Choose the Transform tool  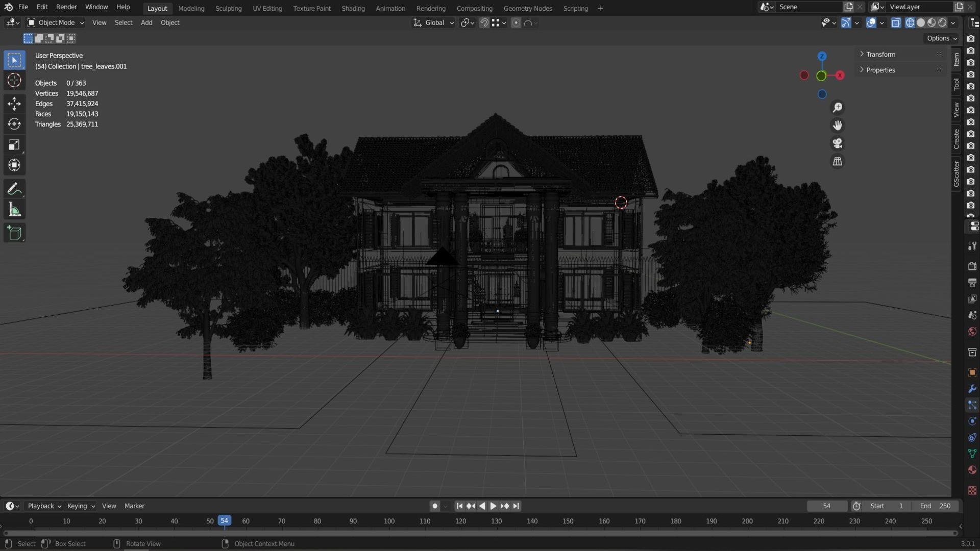(x=14, y=165)
